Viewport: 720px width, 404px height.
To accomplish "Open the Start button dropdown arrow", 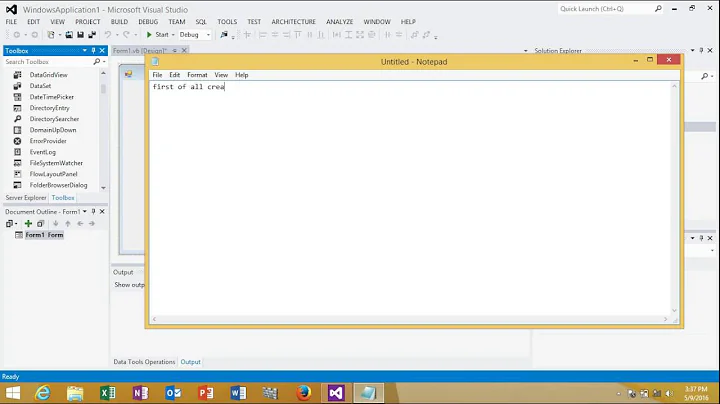I will (173, 35).
